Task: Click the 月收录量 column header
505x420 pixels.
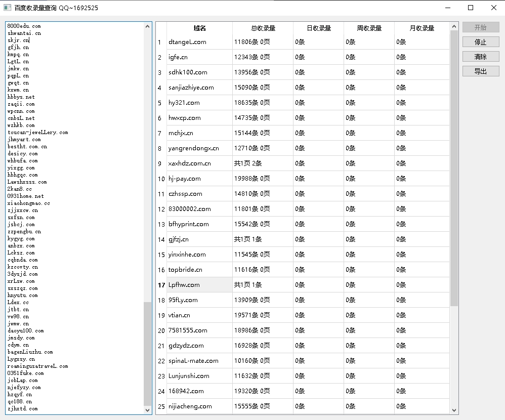Action: (x=422, y=28)
